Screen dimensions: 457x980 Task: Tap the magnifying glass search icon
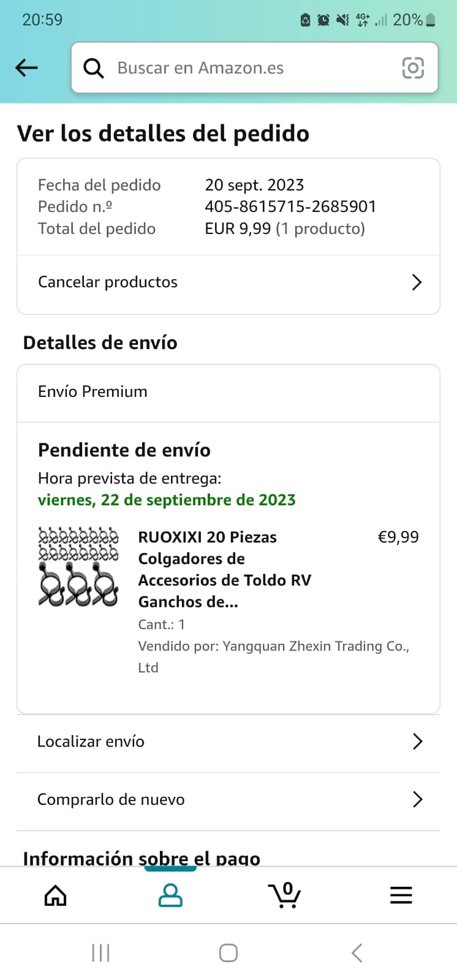[x=93, y=68]
